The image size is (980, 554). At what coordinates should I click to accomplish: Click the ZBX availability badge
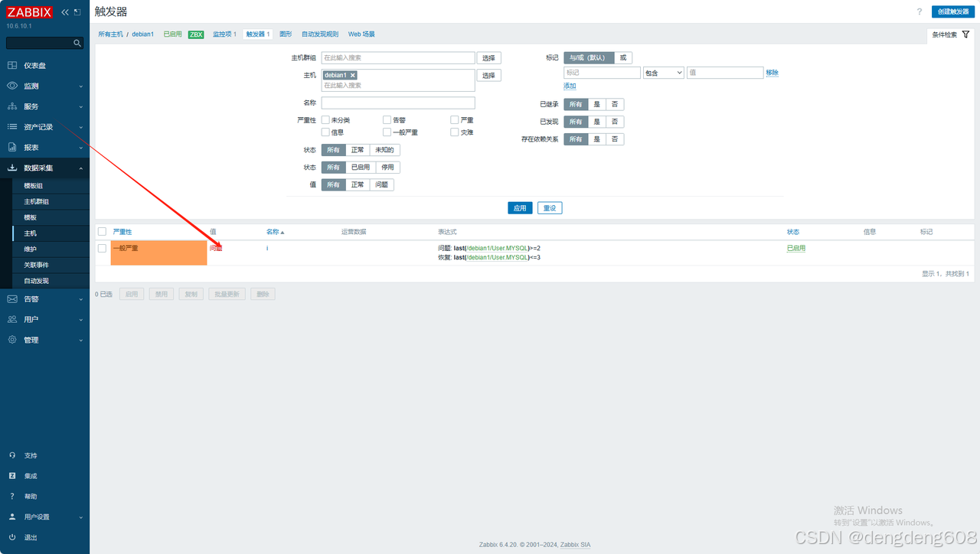(x=196, y=34)
